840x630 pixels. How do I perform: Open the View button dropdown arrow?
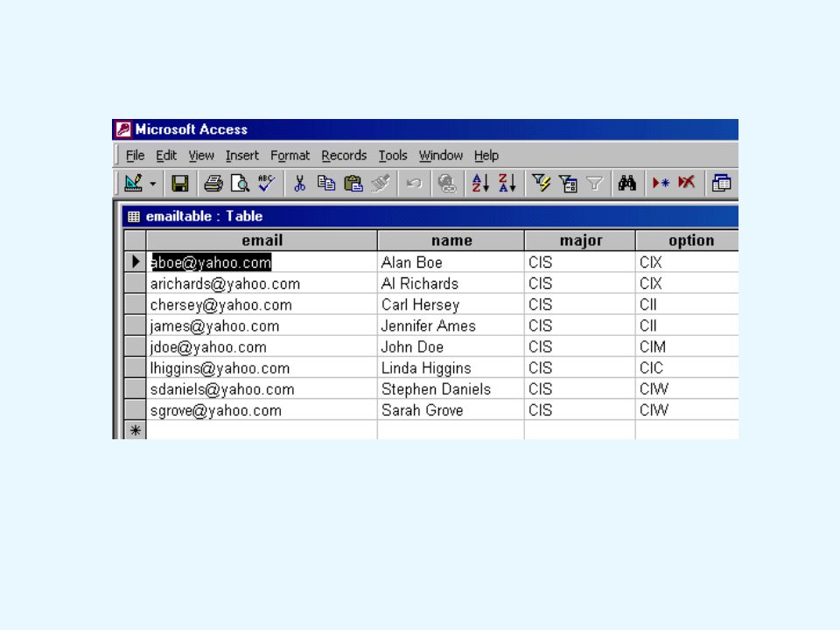[x=153, y=184]
